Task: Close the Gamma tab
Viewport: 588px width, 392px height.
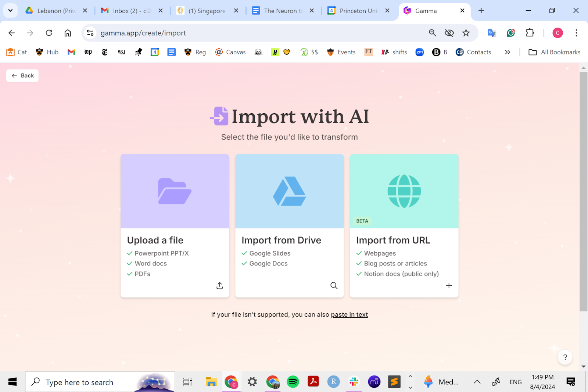Action: click(x=462, y=11)
